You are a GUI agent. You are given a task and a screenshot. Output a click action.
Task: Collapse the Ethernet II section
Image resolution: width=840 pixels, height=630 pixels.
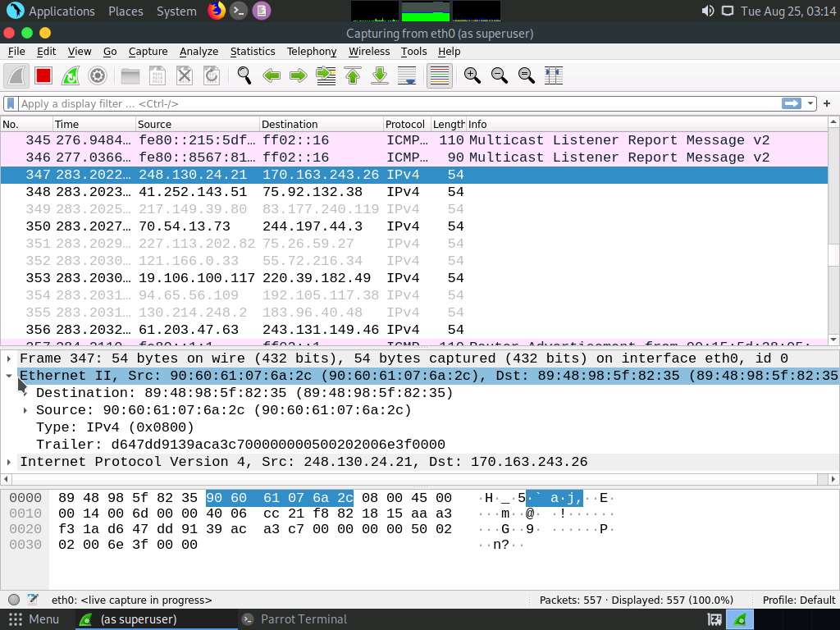click(x=9, y=376)
